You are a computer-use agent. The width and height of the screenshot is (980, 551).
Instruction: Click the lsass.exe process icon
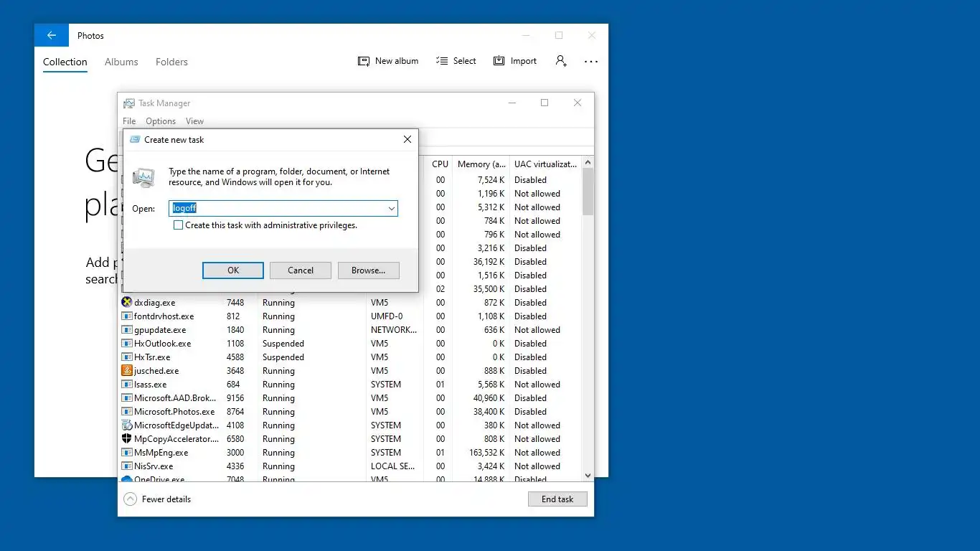pos(127,385)
